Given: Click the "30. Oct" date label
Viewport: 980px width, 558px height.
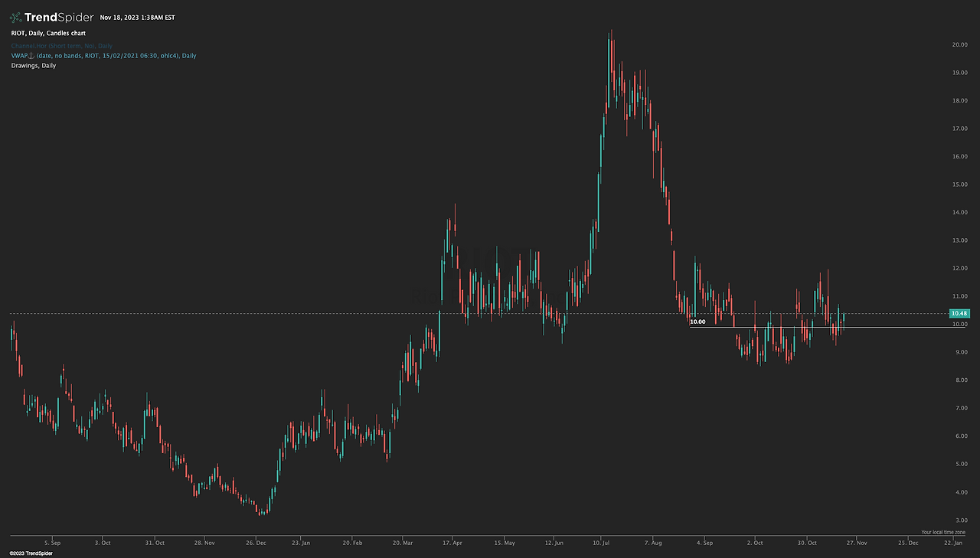Looking at the screenshot, I should click(x=806, y=543).
